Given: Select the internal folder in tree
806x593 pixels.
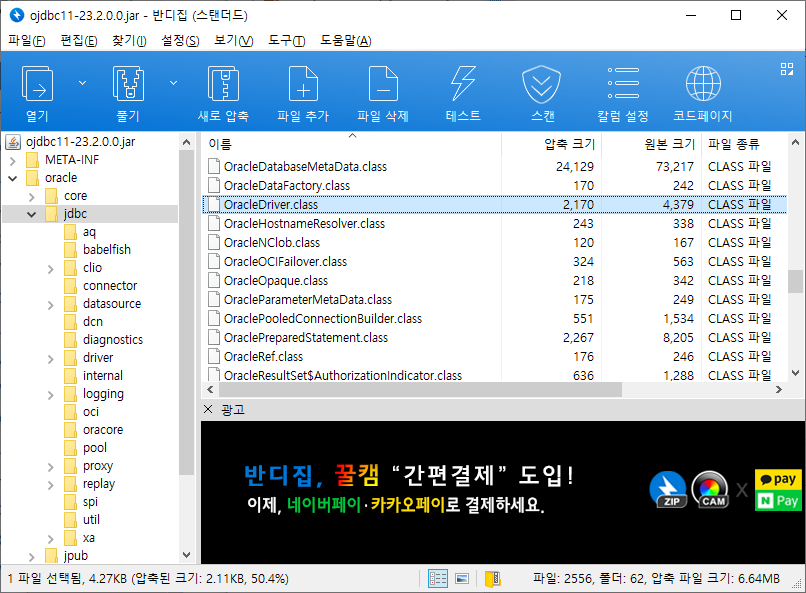Looking at the screenshot, I should tap(103, 376).
